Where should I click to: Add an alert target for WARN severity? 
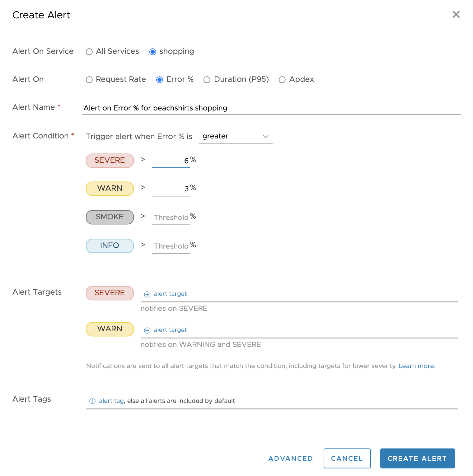[165, 330]
